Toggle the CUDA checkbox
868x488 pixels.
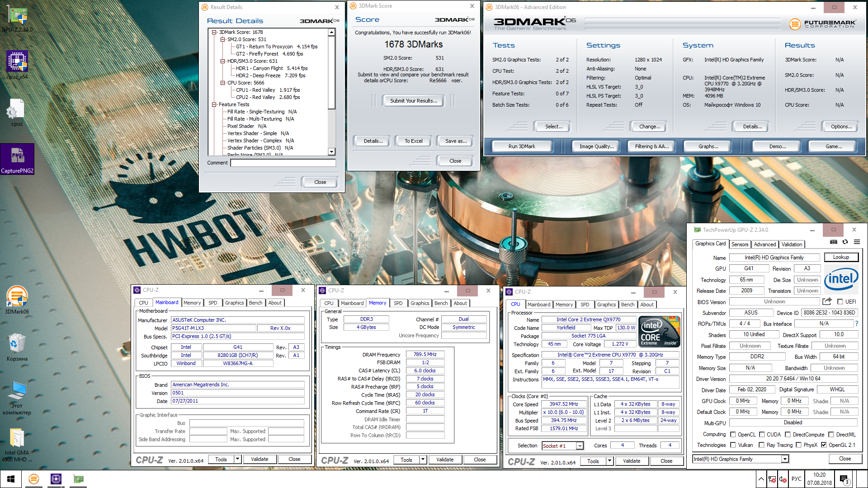762,434
